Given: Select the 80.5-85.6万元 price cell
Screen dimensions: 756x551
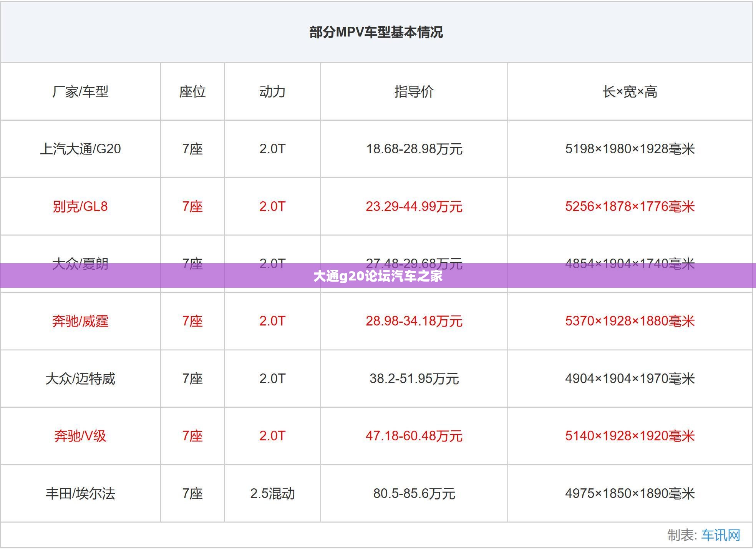Looking at the screenshot, I should coord(414,493).
